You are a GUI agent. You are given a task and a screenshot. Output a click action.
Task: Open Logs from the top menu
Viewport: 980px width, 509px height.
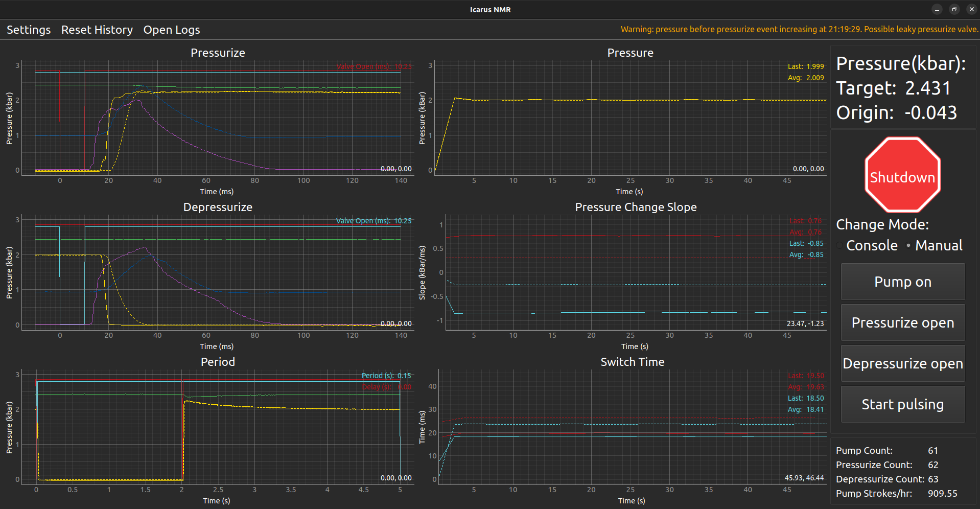[172, 30]
